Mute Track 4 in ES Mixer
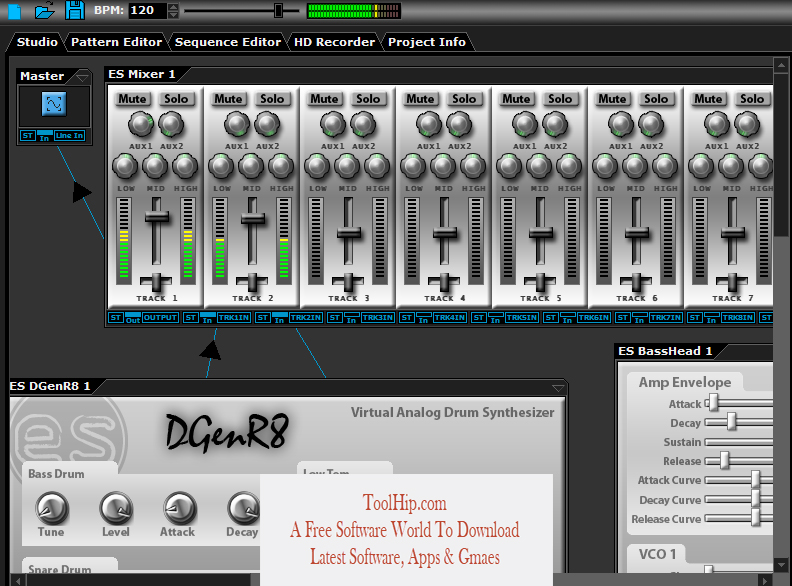The image size is (792, 586). pos(420,99)
